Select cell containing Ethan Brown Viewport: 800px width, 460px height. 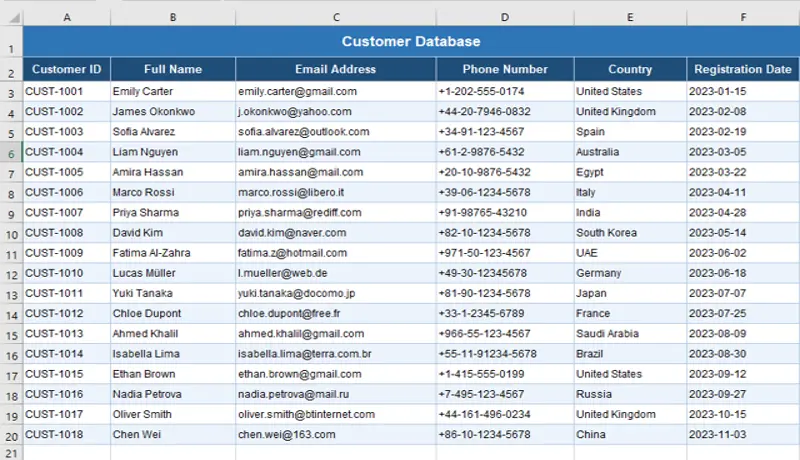click(173, 374)
